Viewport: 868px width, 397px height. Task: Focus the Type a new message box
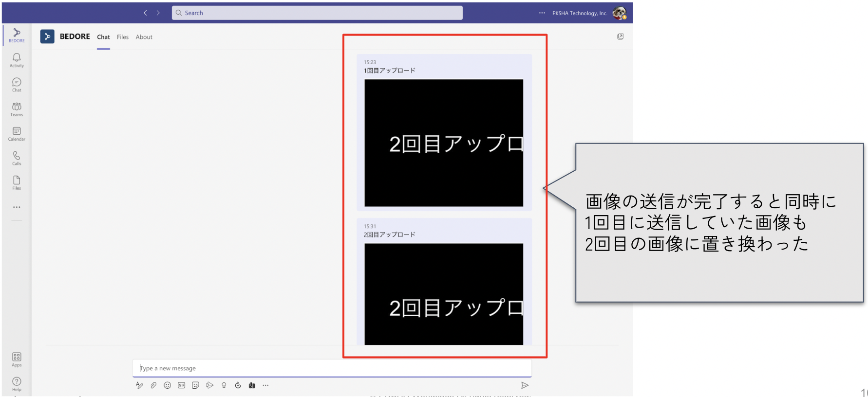[332, 368]
